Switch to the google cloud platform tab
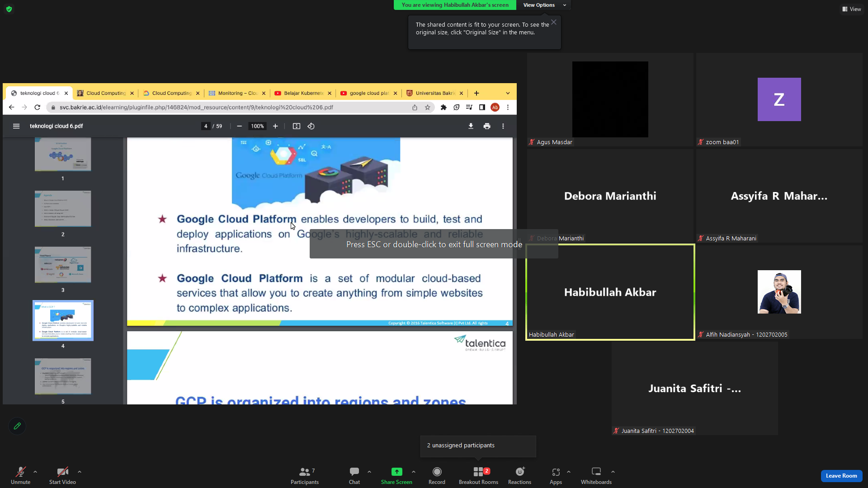This screenshot has height=488, width=868. pyautogui.click(x=369, y=93)
